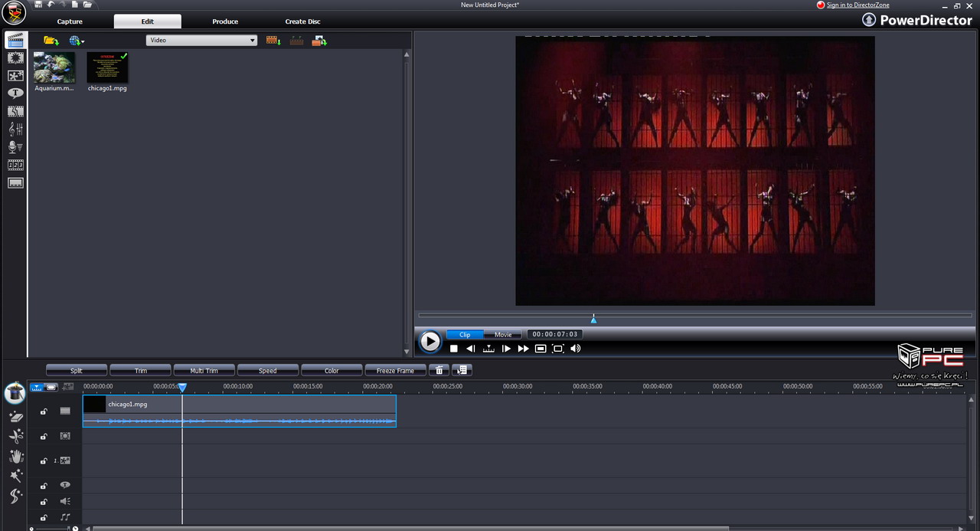The image size is (980, 531).
Task: Click the Trim button
Action: coord(141,371)
